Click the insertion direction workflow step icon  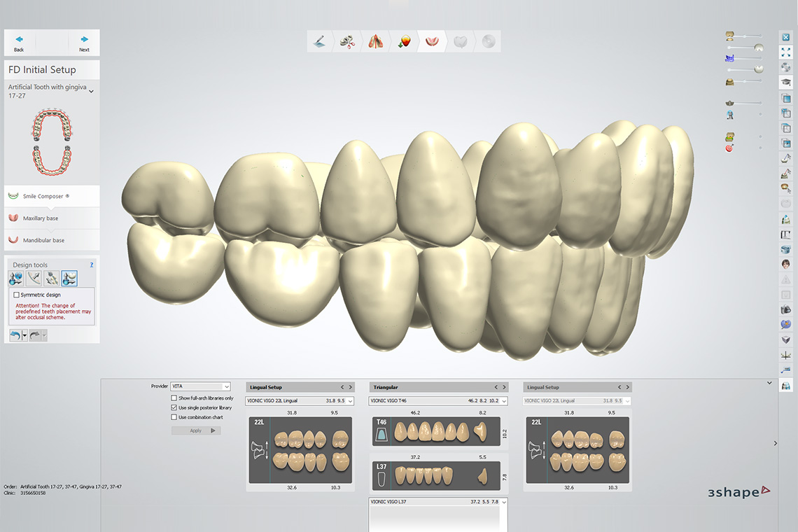(x=375, y=41)
